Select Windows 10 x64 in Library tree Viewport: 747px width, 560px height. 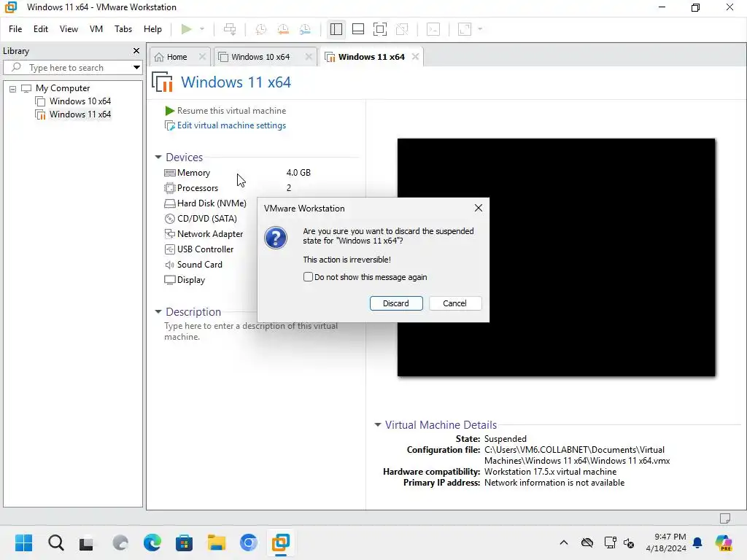point(80,101)
